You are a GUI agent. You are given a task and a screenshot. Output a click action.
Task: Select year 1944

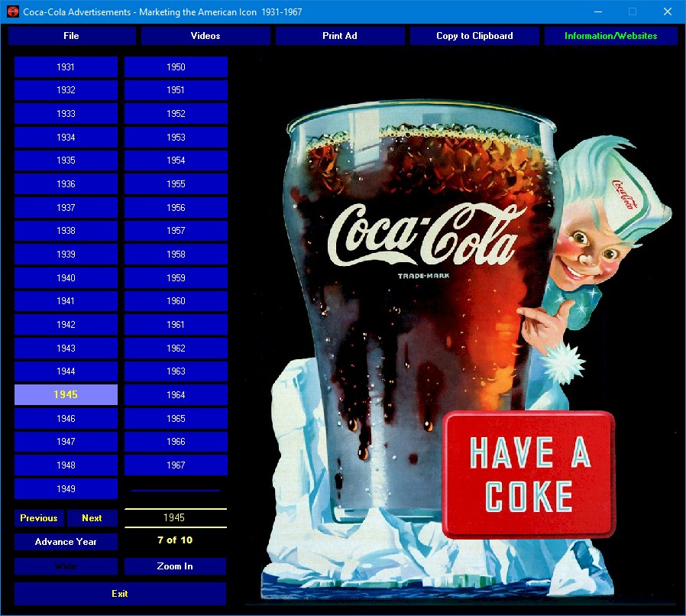tap(66, 371)
